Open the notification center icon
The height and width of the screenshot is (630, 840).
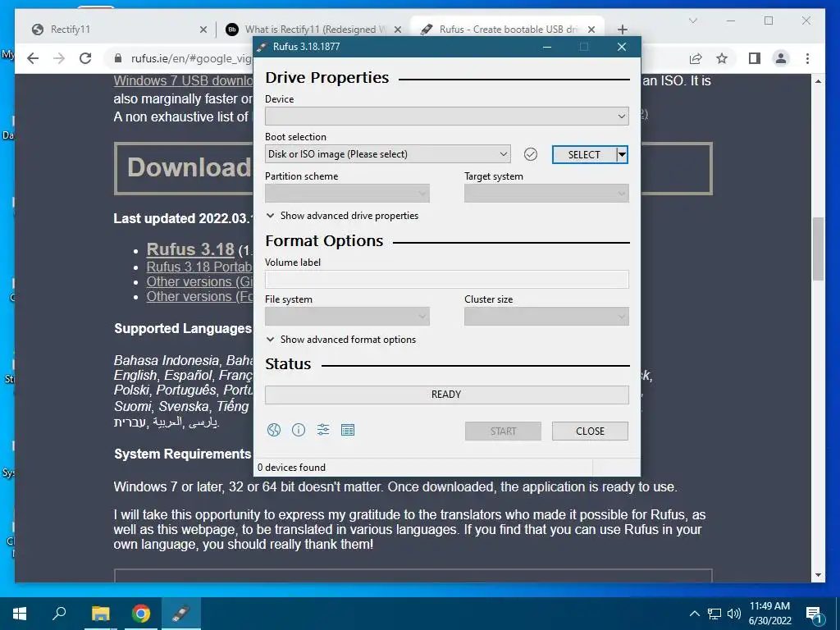[x=813, y=614]
